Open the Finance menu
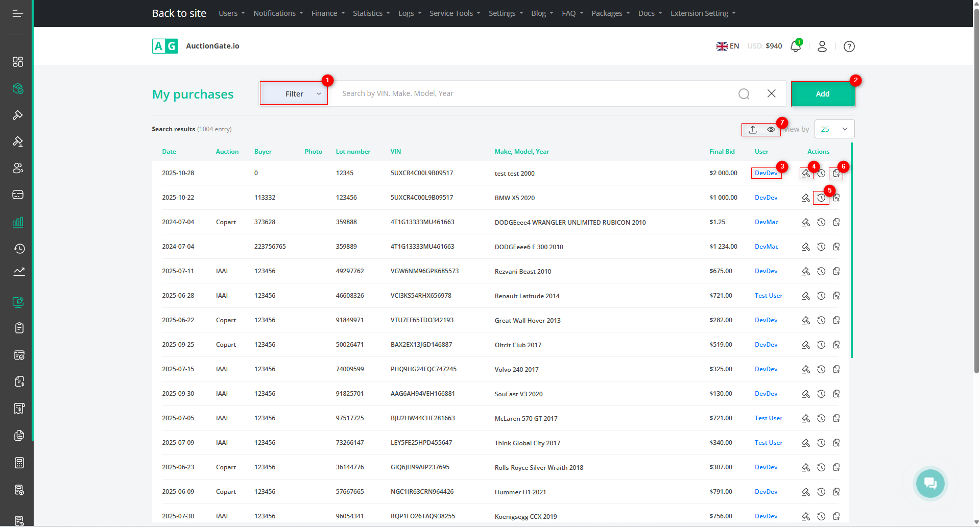Viewport: 980px width, 527px height. click(x=328, y=13)
